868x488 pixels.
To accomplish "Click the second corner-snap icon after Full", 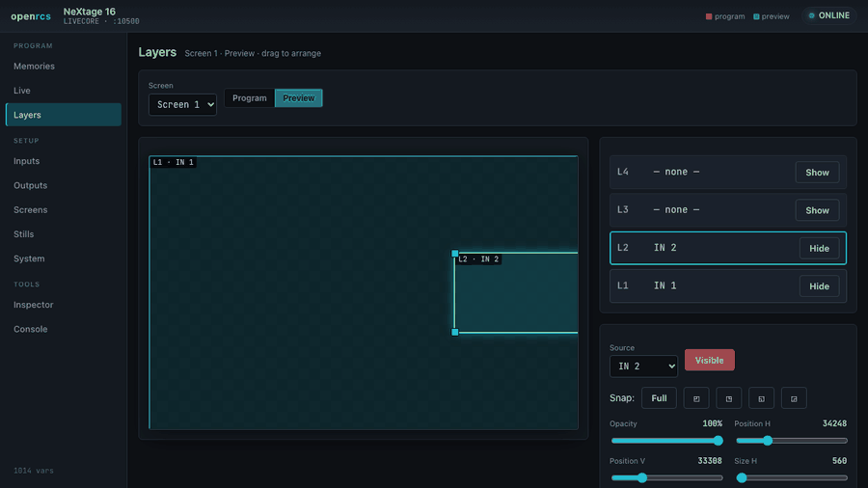I will coord(728,398).
